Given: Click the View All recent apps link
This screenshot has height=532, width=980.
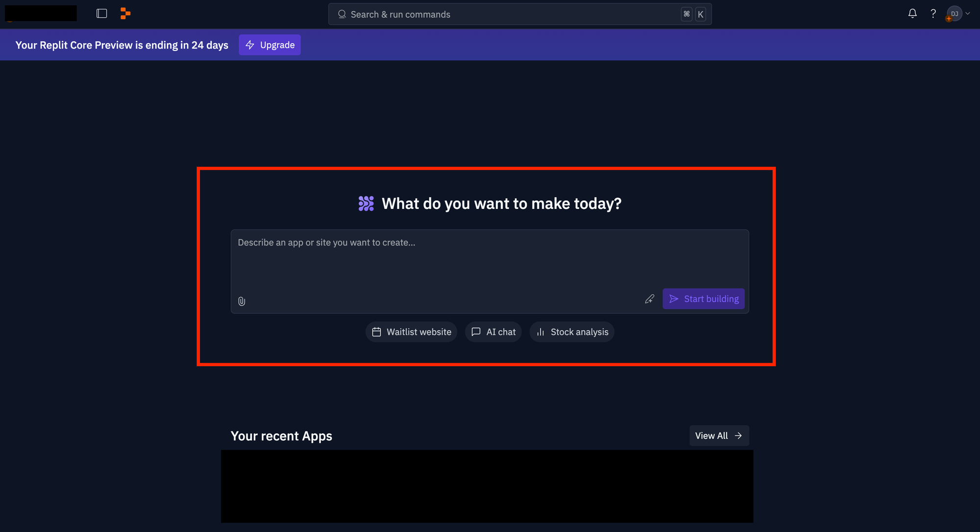Looking at the screenshot, I should [718, 436].
